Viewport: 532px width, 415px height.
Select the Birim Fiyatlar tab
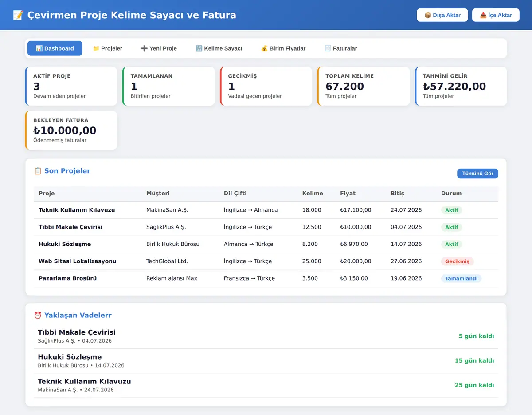[283, 48]
